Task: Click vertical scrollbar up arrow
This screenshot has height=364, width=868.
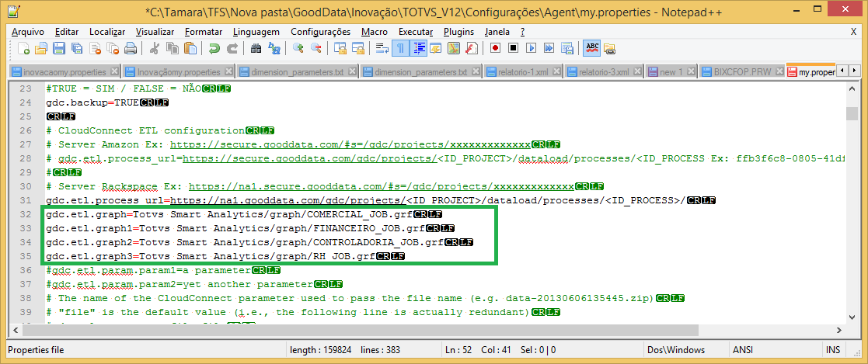Action: pyautogui.click(x=852, y=88)
